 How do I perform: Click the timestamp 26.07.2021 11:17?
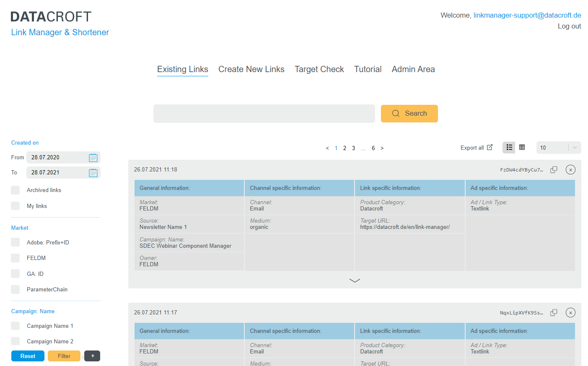tap(155, 313)
